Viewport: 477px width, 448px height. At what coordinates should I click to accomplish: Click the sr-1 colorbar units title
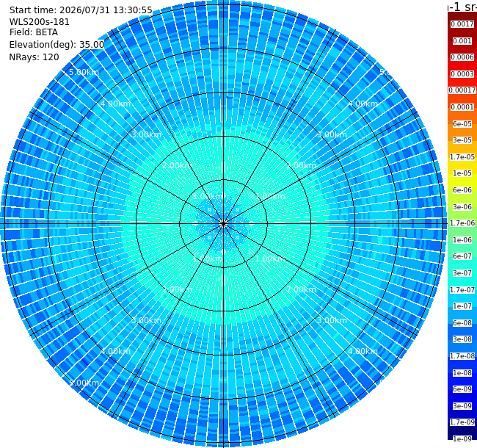pos(469,7)
